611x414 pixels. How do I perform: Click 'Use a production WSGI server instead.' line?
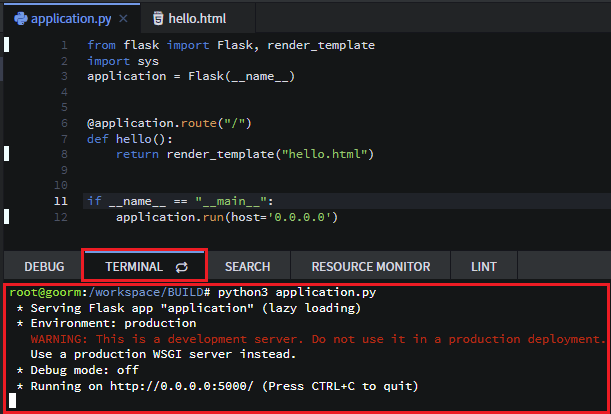163,354
